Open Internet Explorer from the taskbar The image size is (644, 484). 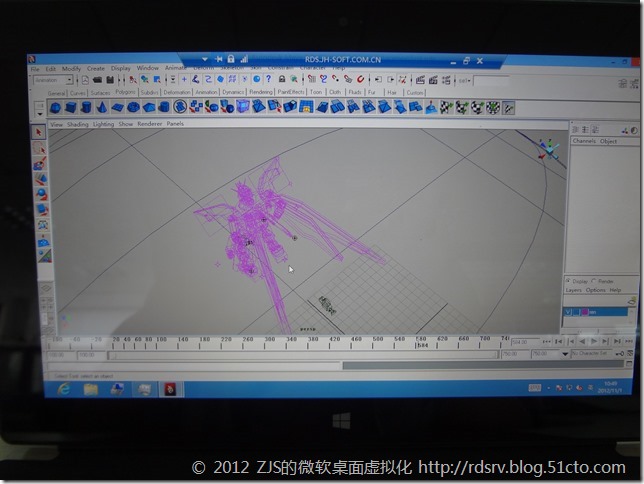coord(64,389)
